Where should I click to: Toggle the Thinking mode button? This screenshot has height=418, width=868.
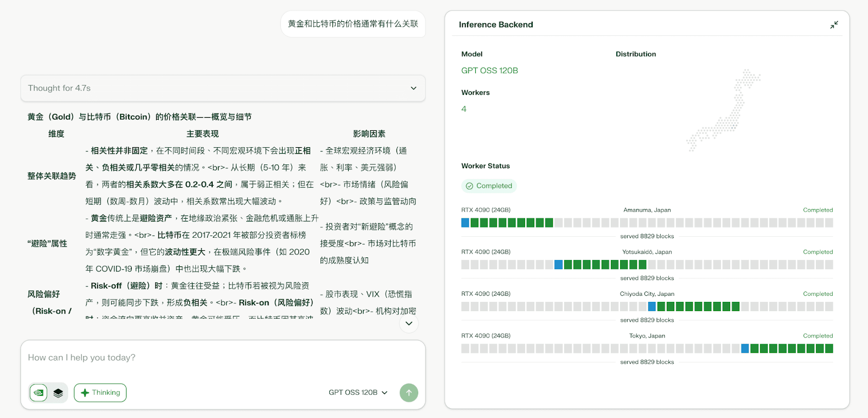100,392
